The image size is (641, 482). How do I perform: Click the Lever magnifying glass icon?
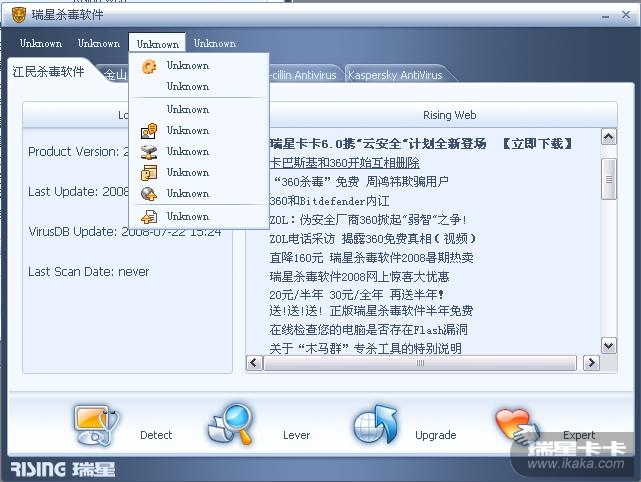pos(231,424)
